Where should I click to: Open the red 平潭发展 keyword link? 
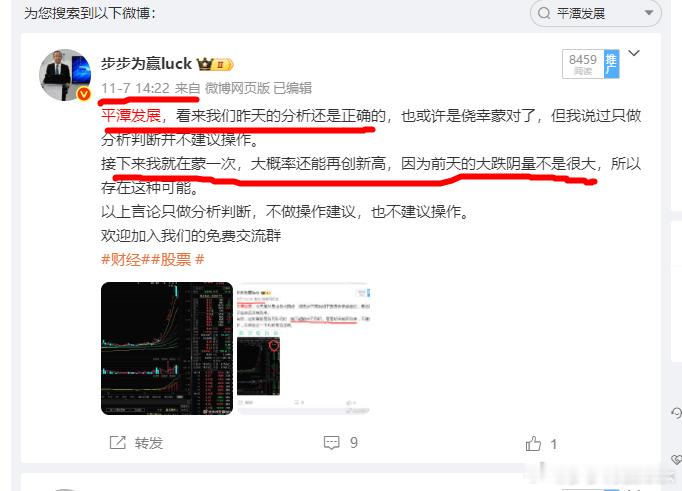coord(131,116)
